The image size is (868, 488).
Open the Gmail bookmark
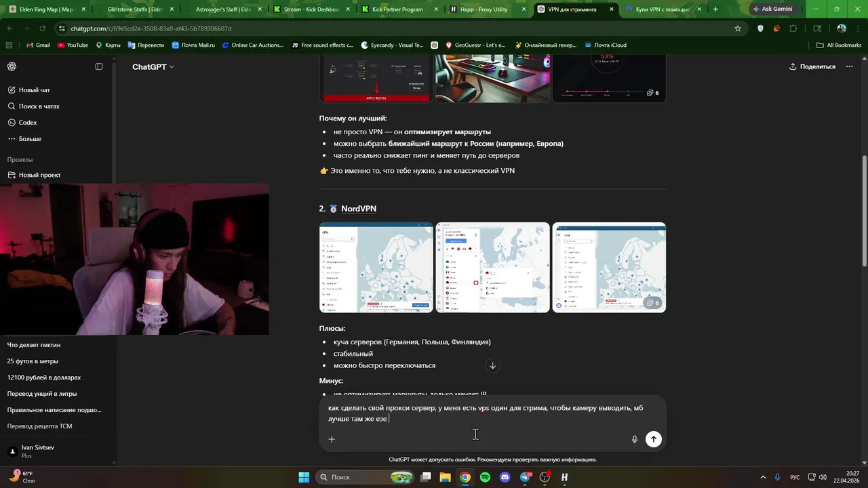(38, 45)
